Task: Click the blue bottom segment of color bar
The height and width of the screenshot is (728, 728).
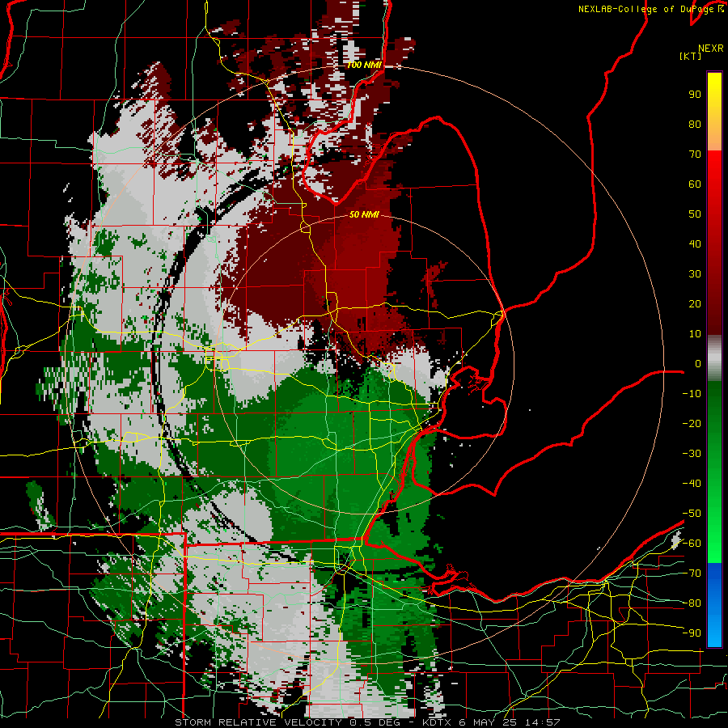Action: [x=714, y=604]
